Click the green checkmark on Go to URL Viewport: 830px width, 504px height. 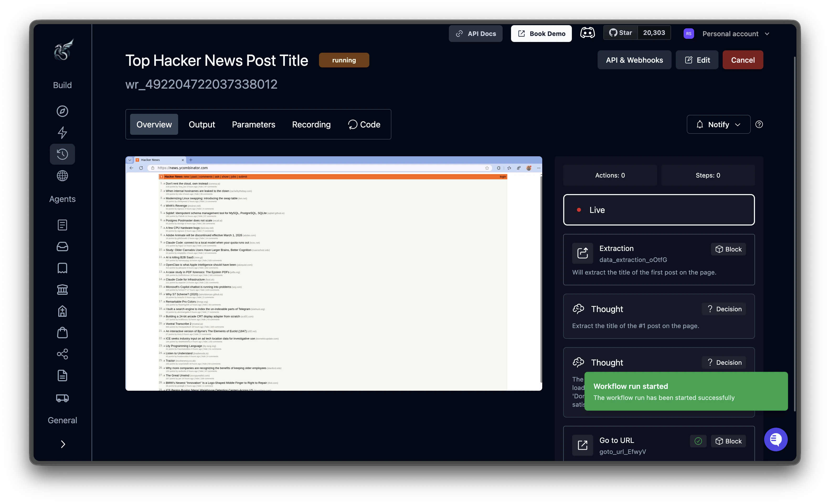point(698,441)
